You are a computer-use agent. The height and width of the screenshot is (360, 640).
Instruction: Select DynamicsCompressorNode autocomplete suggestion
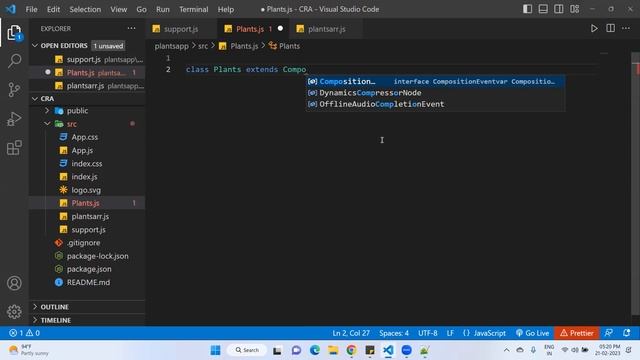pos(436,93)
